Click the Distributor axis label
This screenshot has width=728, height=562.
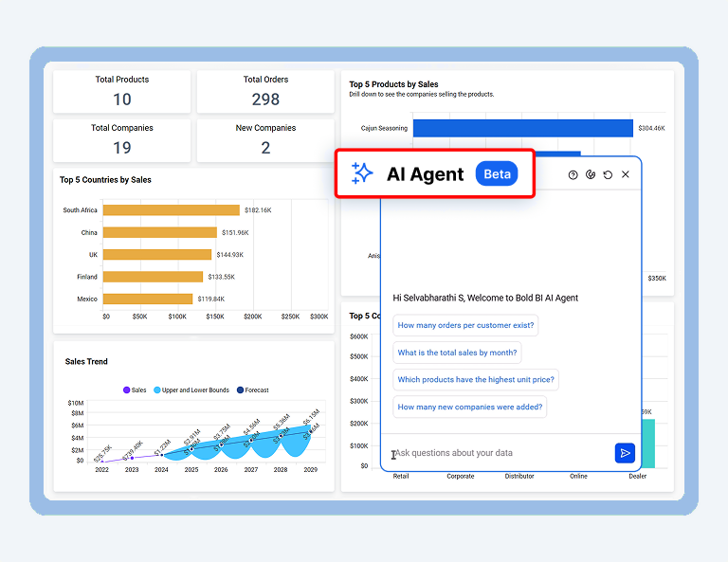coord(519,476)
